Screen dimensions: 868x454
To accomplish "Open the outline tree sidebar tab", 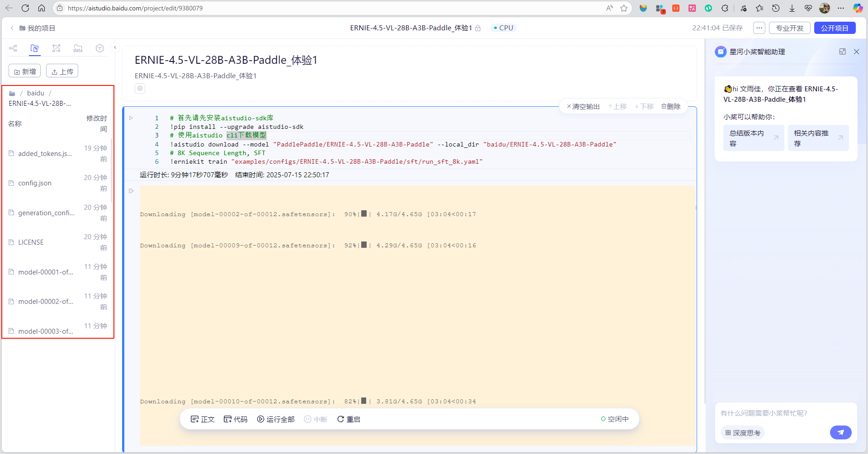I will (x=13, y=48).
